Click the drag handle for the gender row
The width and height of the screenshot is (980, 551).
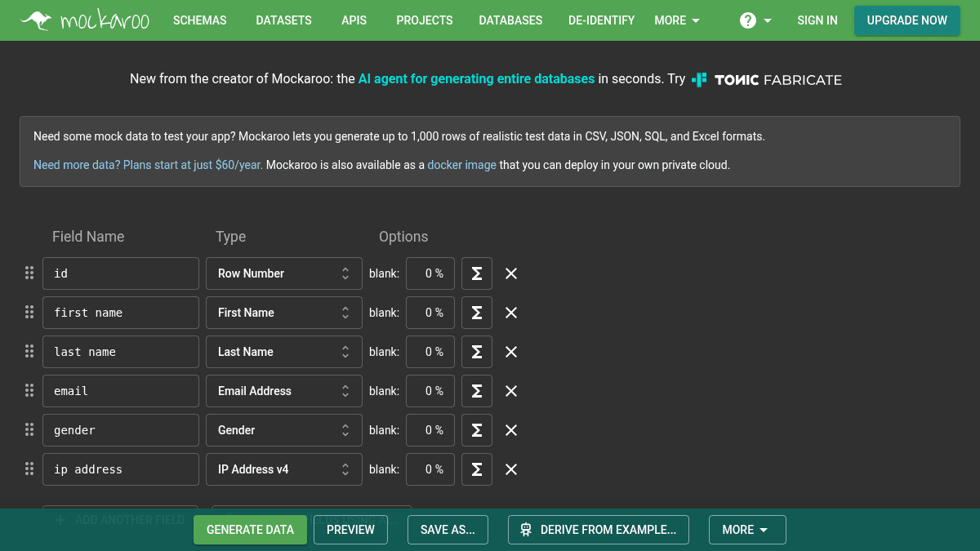[29, 430]
